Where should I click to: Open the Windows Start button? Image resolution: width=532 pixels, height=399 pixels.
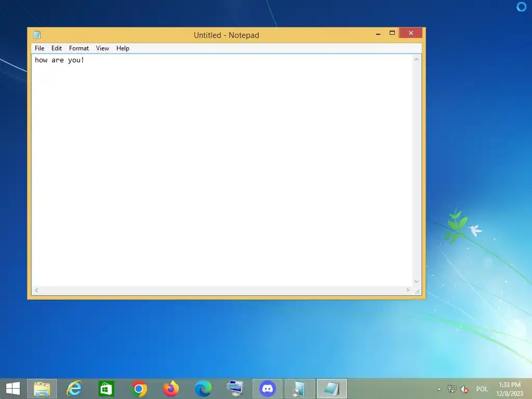[13, 389]
